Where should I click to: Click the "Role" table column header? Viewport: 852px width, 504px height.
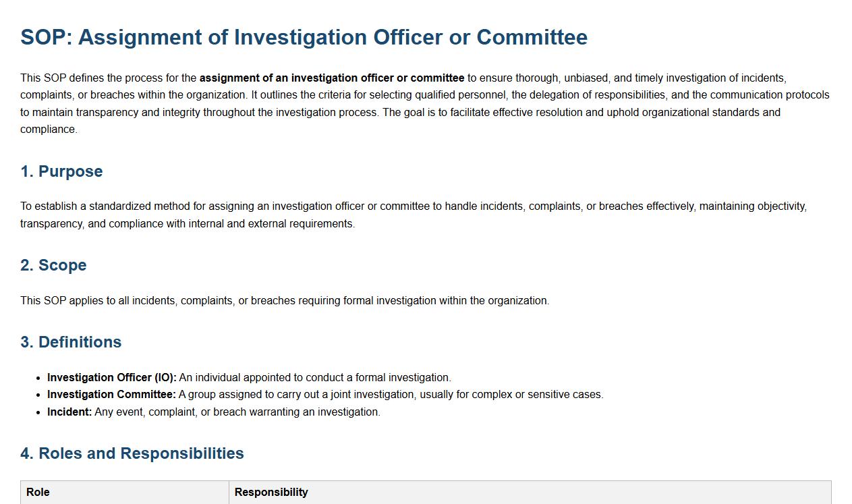38,493
